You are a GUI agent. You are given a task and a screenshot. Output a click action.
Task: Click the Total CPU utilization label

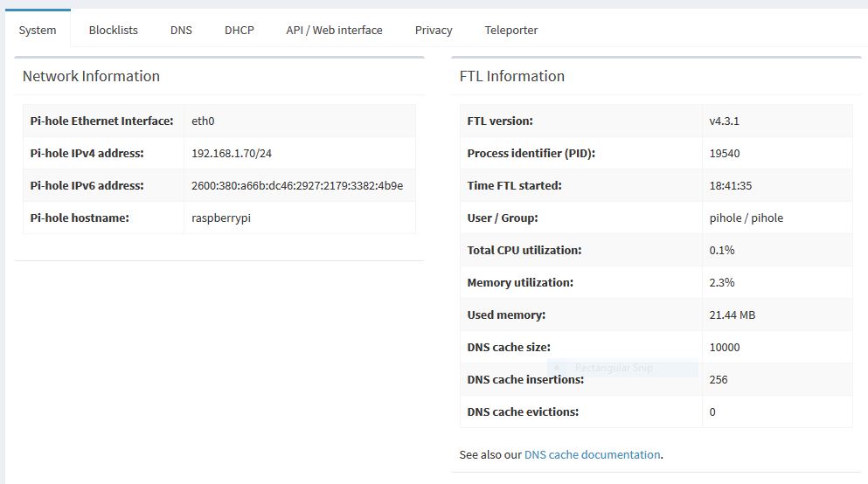[524, 250]
